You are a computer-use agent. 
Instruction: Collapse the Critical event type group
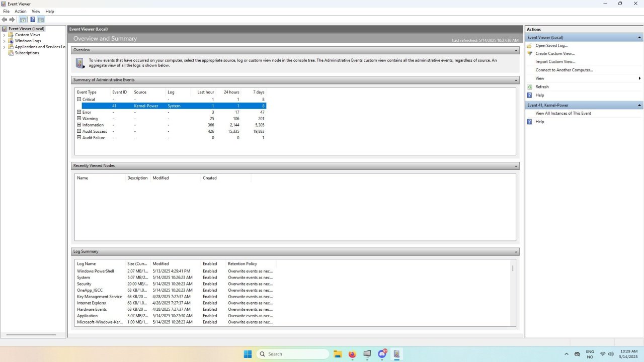tap(79, 99)
